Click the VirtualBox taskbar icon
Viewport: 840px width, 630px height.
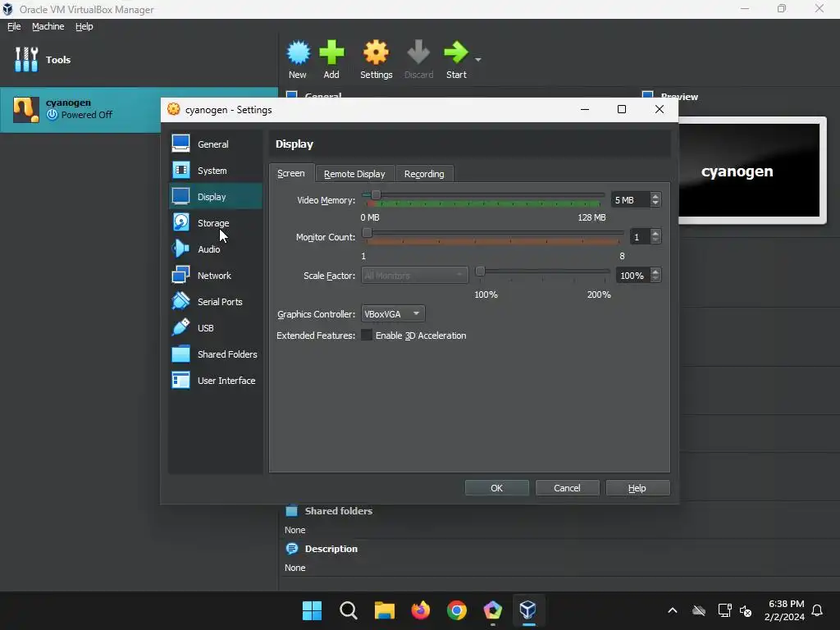click(x=528, y=610)
